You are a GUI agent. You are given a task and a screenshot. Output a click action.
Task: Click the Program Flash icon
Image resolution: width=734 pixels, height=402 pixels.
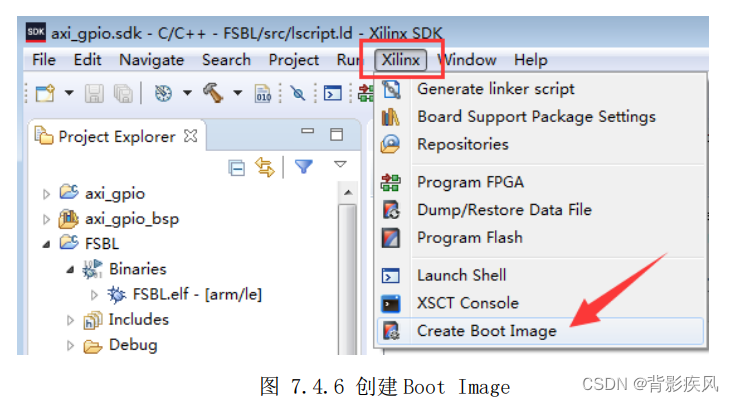391,237
